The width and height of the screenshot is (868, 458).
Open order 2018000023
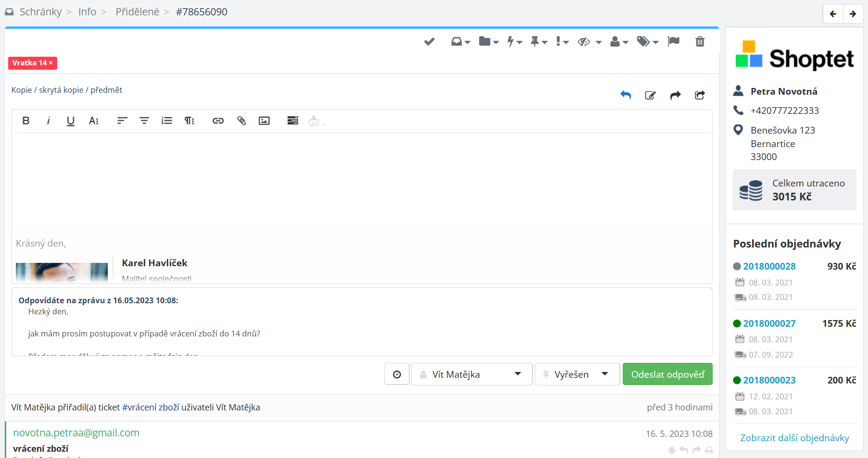click(x=769, y=380)
